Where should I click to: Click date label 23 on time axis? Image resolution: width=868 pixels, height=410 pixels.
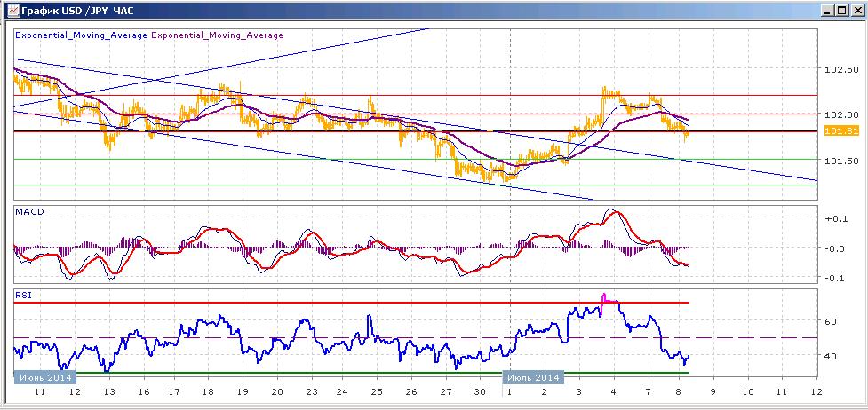[x=312, y=391]
